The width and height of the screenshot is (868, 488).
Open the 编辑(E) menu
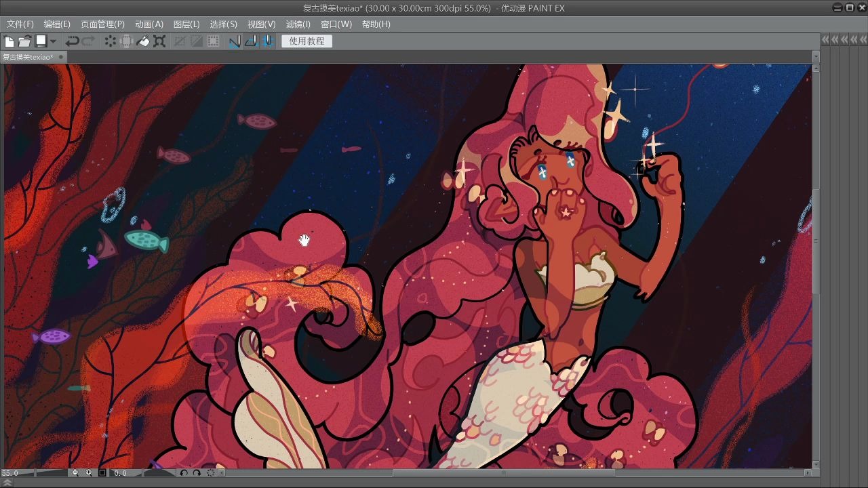pos(57,24)
